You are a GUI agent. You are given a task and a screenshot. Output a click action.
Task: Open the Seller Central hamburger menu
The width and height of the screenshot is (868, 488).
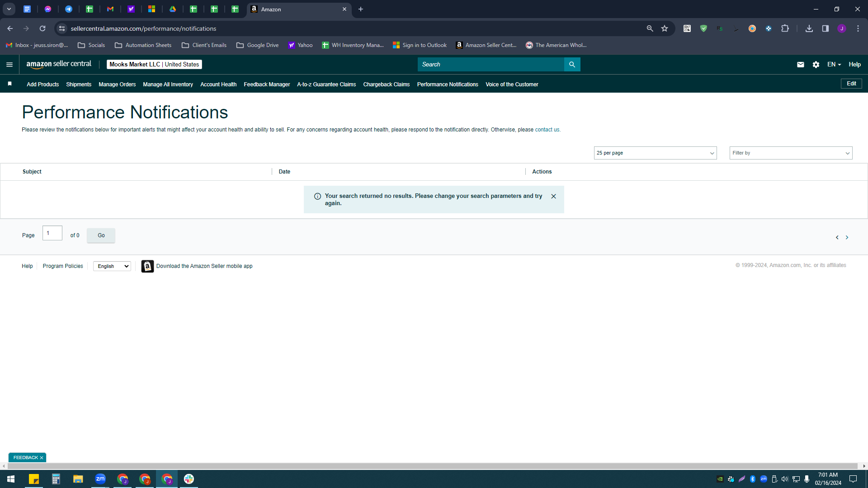pyautogui.click(x=9, y=65)
